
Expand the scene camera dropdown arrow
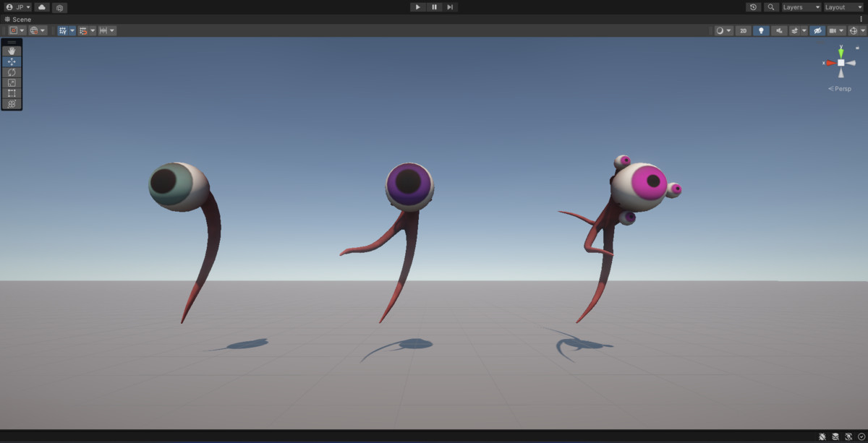tap(842, 31)
